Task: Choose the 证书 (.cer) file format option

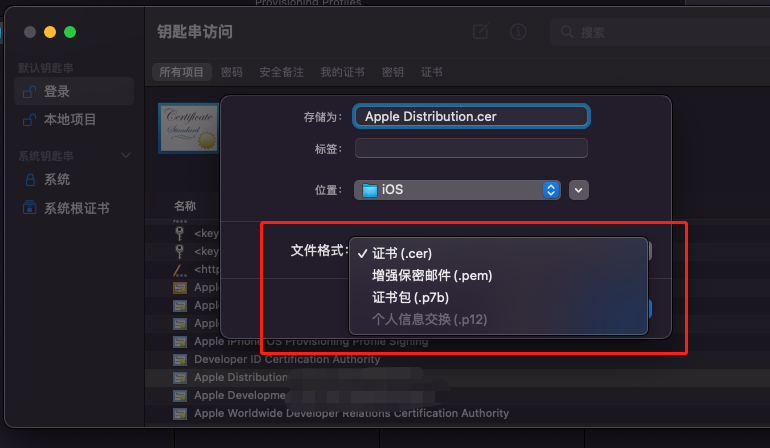Action: coord(402,253)
